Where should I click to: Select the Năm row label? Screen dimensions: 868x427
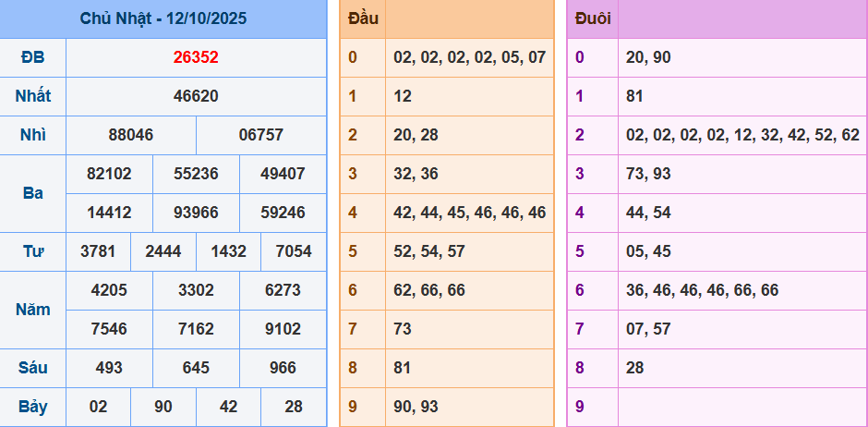point(33,310)
